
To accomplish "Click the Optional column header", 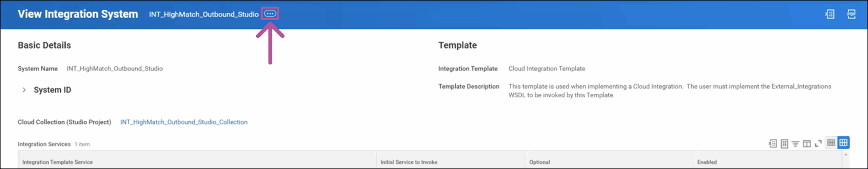I will (539, 162).
